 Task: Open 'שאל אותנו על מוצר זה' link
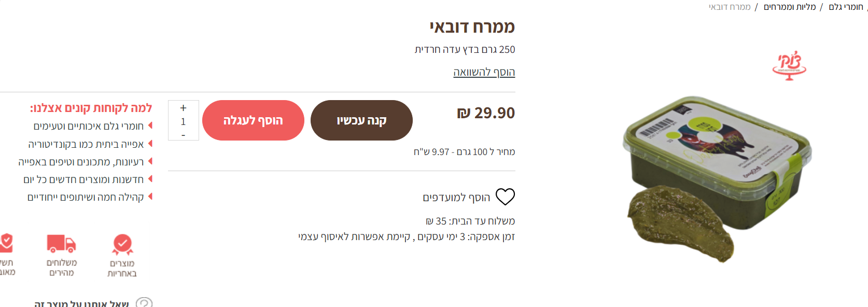(81, 304)
